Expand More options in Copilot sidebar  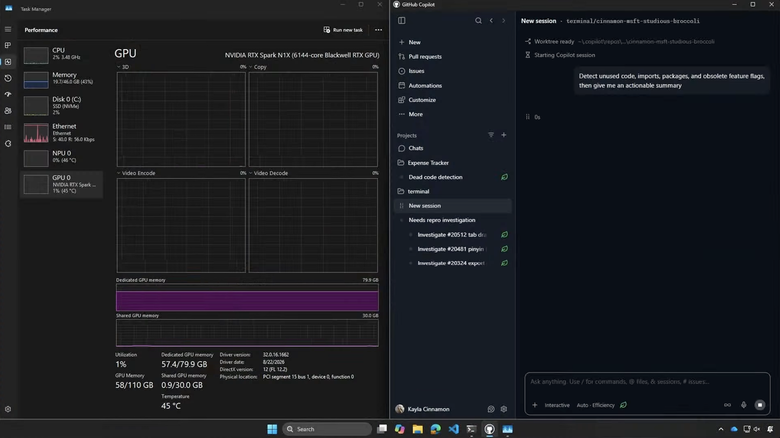coord(453,114)
